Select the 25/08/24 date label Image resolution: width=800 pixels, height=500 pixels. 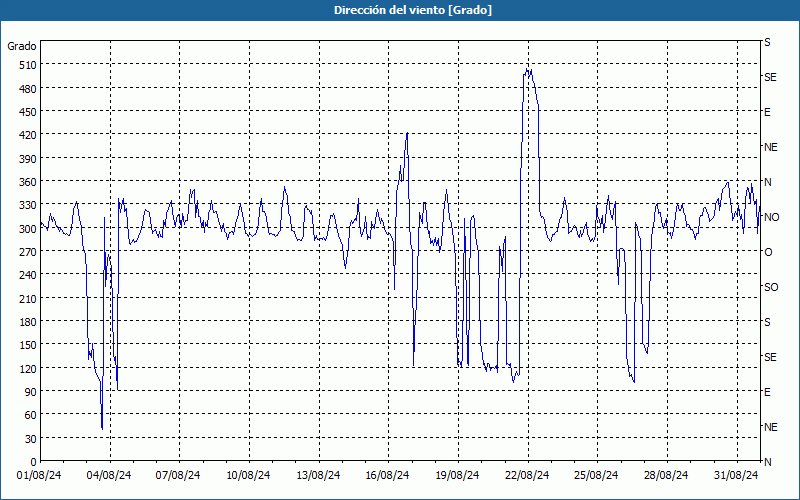(596, 476)
